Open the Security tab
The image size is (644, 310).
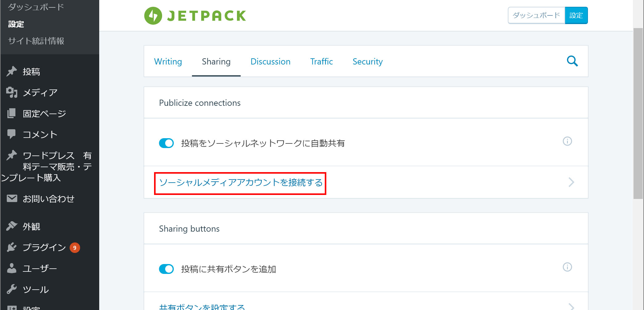pos(368,61)
